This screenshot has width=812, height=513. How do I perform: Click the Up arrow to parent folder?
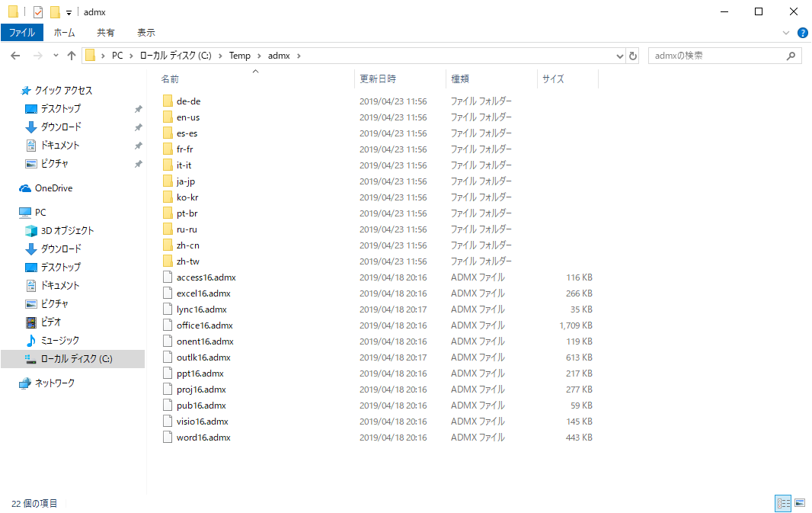coord(72,56)
